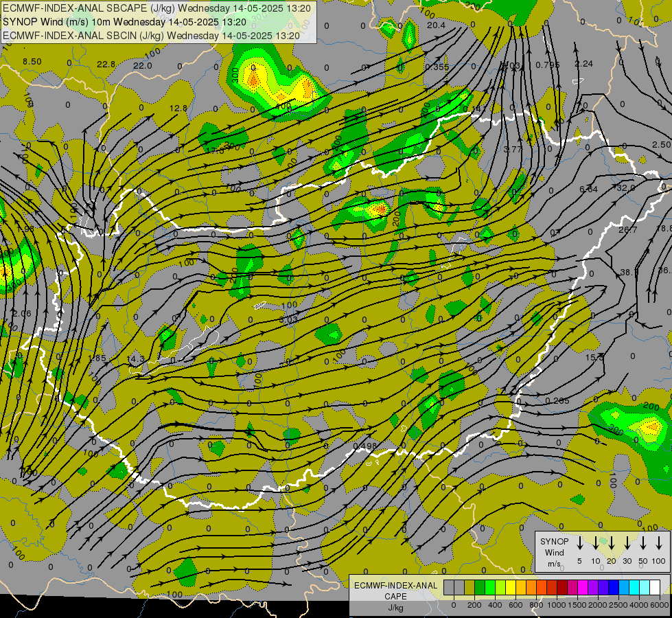Click the 30 m/s wind arrow in legend

(x=627, y=542)
